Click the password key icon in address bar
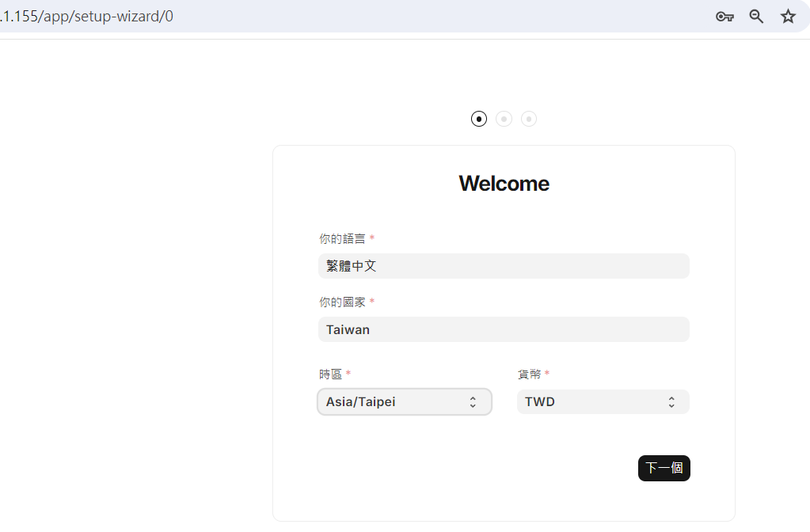Image resolution: width=810 pixels, height=532 pixels. [x=724, y=17]
